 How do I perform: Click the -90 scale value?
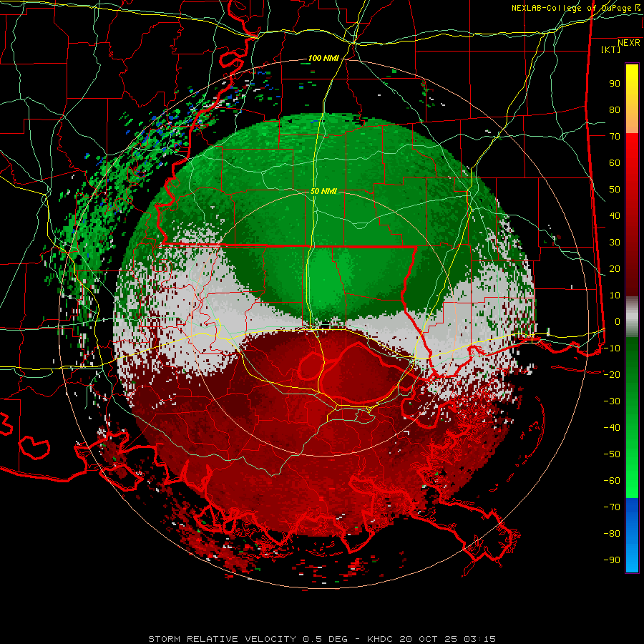click(x=612, y=560)
